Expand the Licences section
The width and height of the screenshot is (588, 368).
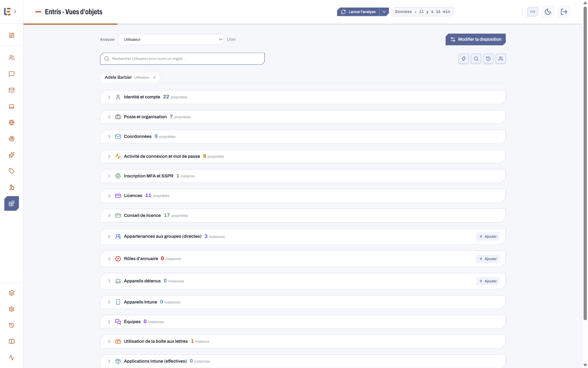coord(303,196)
